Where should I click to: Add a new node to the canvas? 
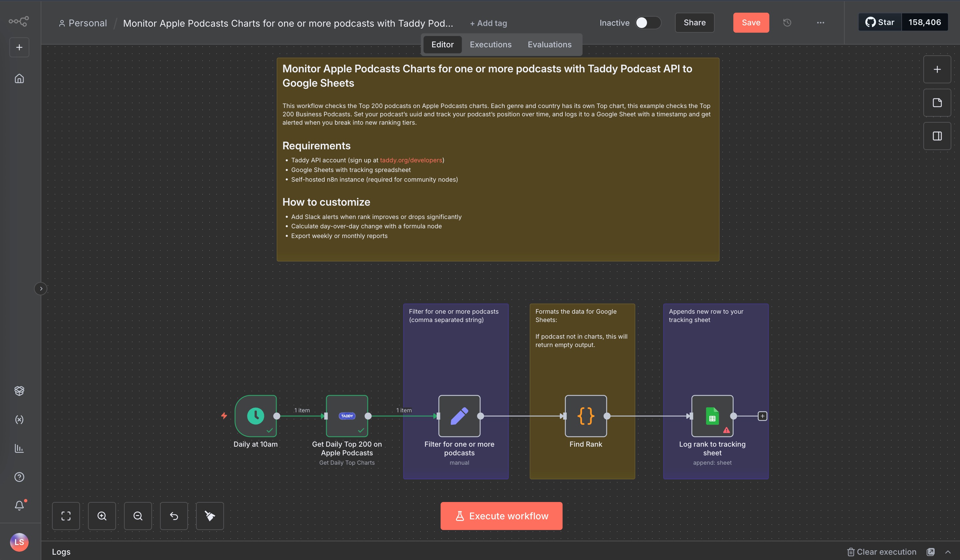[x=938, y=69]
